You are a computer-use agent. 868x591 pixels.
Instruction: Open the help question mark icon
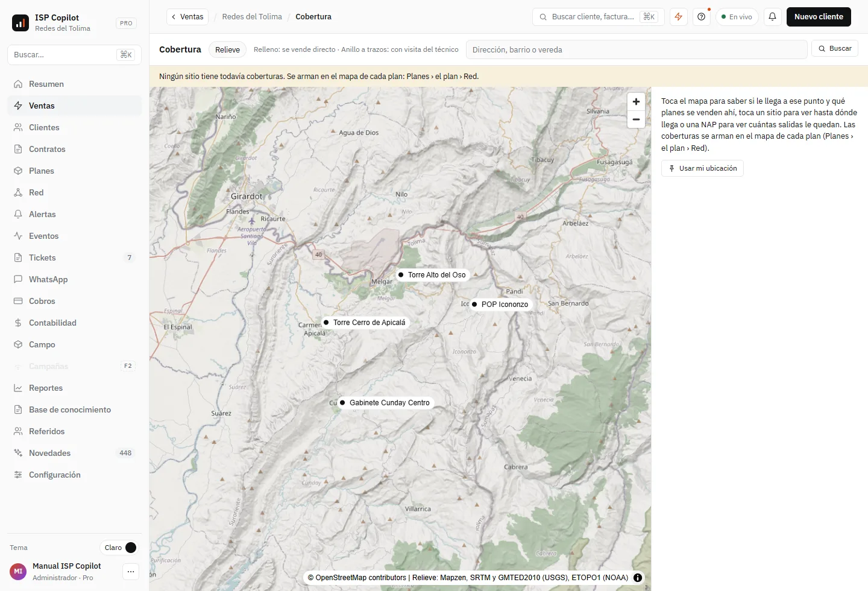pos(701,17)
